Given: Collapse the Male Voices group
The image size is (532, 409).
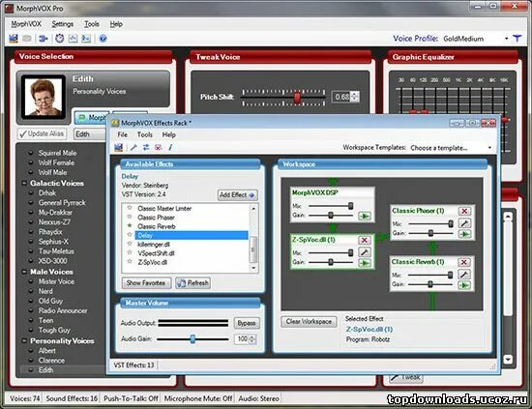Looking at the screenshot, I should click(24, 272).
